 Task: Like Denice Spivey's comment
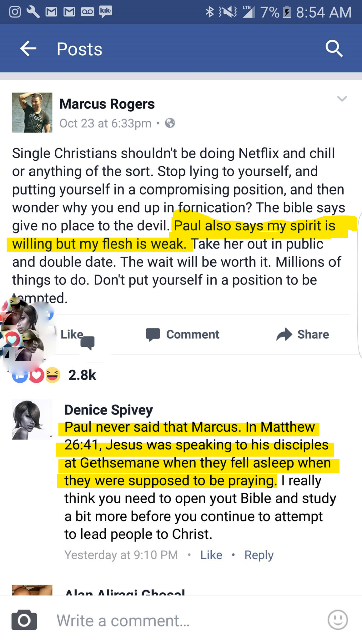(x=211, y=555)
